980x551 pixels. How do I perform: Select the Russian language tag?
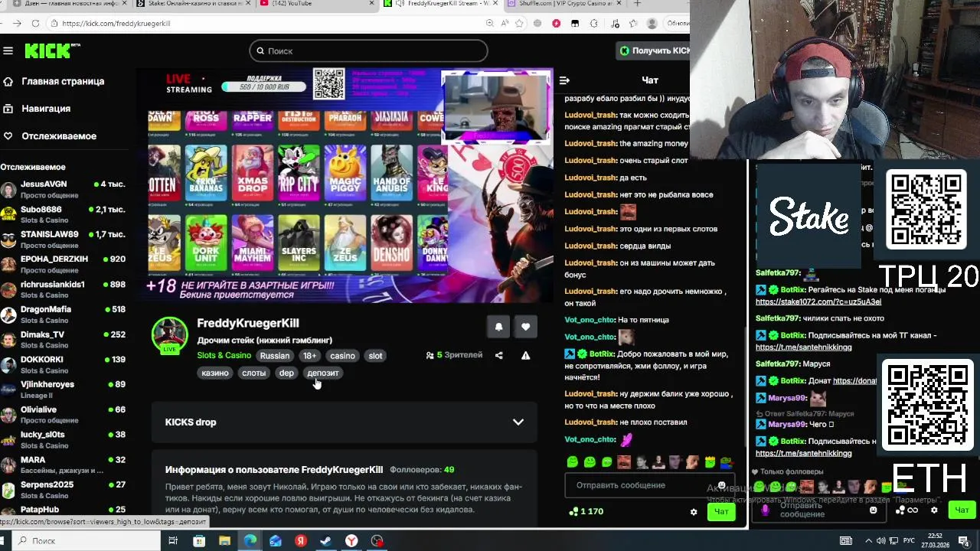[x=275, y=356]
